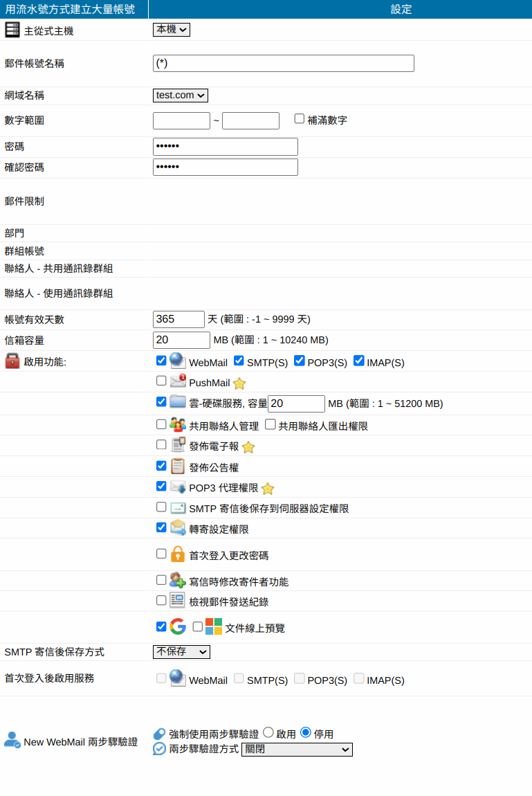Screen dimensions: 532x796
Task: Click the 用流水號方式建立大量帳號 header tab
Action: [x=70, y=9]
